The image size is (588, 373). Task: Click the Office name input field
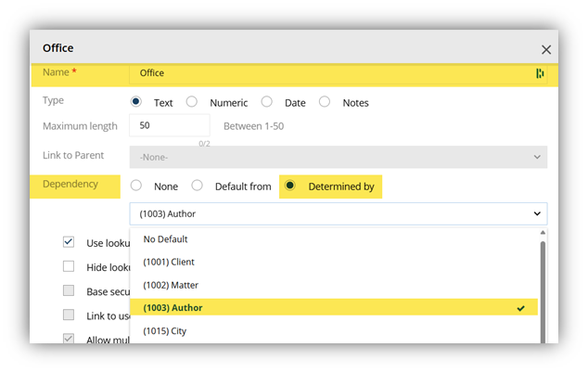click(334, 73)
